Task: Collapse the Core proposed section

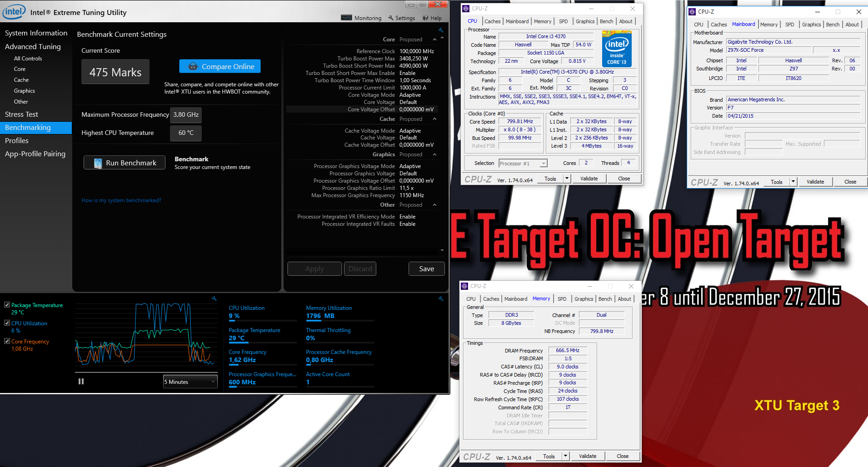Action: pyautogui.click(x=434, y=40)
